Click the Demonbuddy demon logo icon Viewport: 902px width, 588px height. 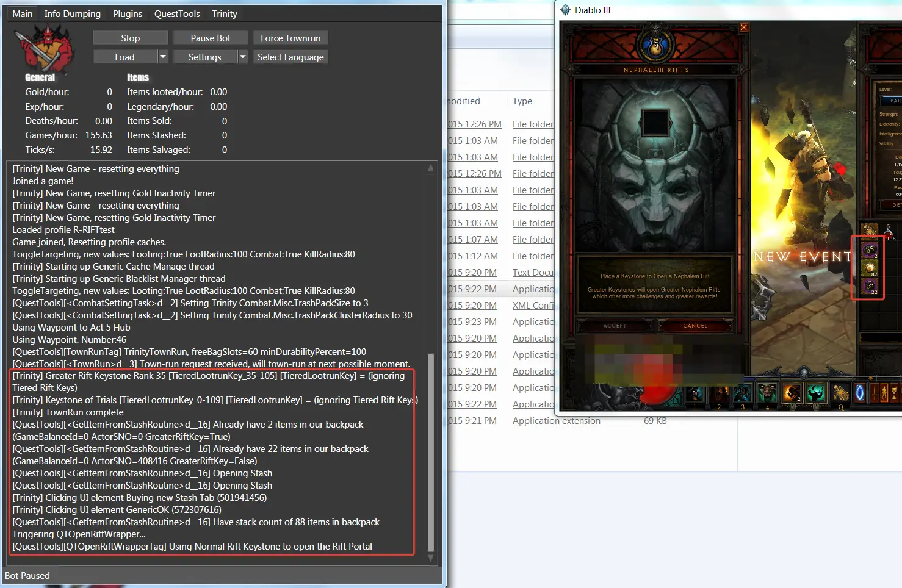click(x=43, y=49)
